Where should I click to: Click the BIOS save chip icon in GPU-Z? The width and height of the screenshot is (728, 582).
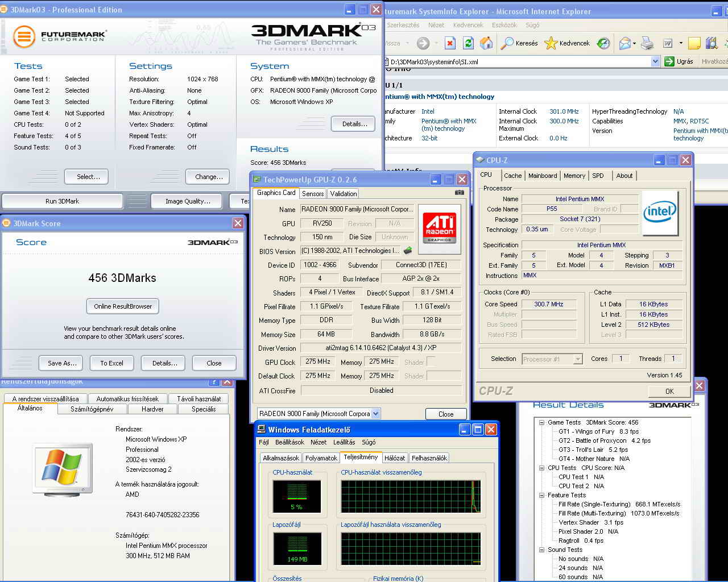[408, 251]
